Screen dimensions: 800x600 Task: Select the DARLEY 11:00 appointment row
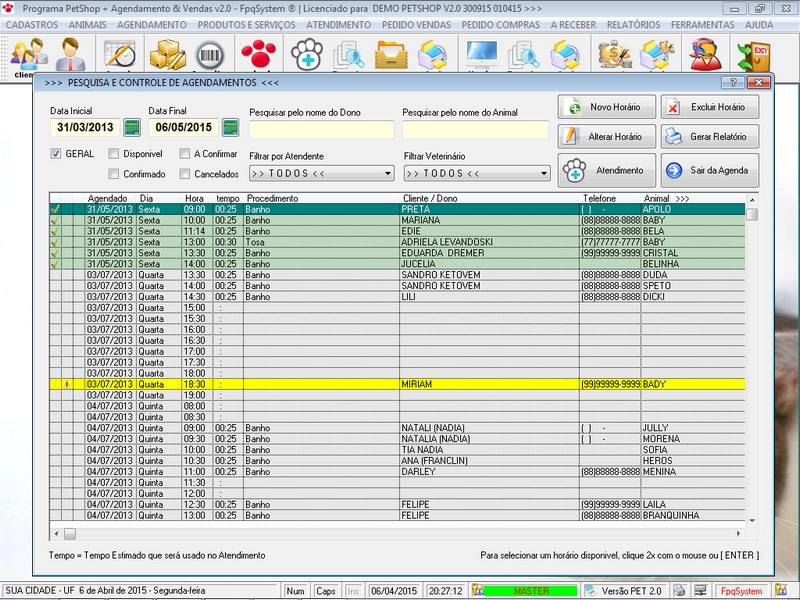point(397,472)
